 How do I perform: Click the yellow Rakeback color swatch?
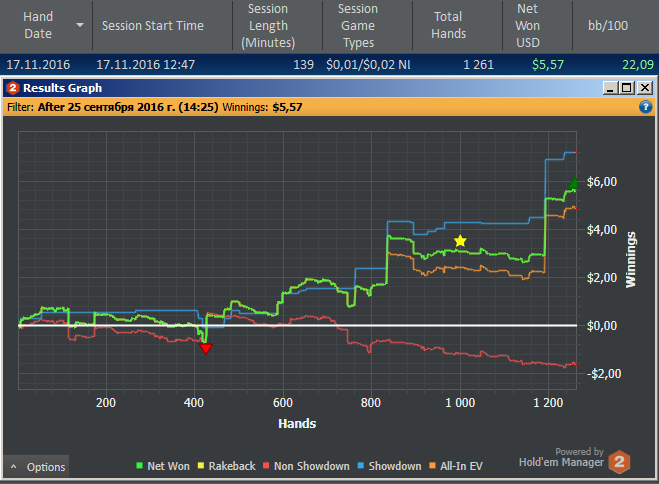point(200,466)
